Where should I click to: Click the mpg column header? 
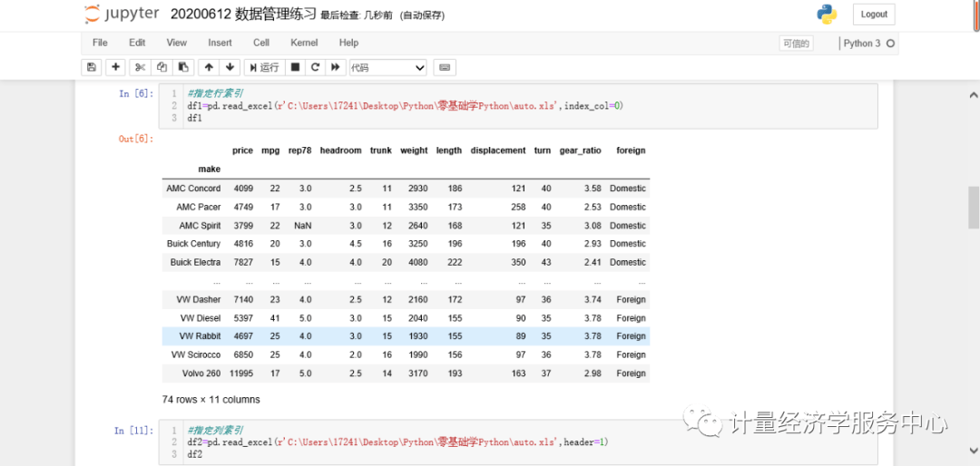(x=270, y=150)
